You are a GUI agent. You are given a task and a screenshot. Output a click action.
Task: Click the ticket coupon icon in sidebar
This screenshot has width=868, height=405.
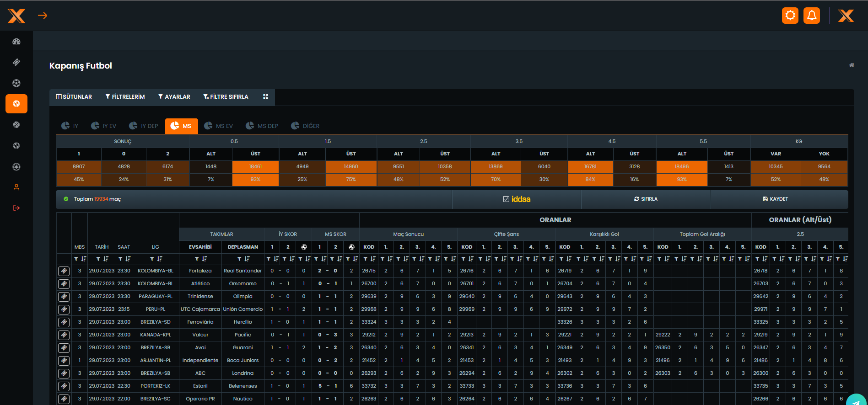tap(16, 62)
